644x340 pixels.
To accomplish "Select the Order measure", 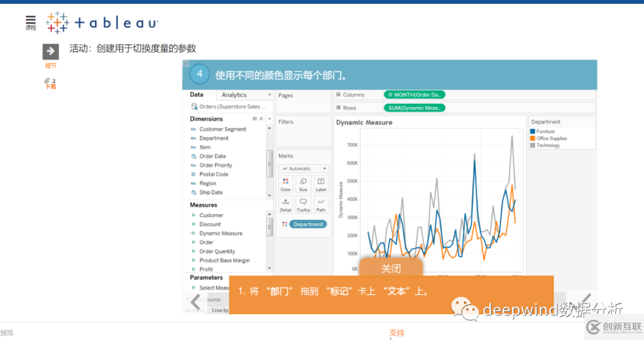I will [206, 242].
